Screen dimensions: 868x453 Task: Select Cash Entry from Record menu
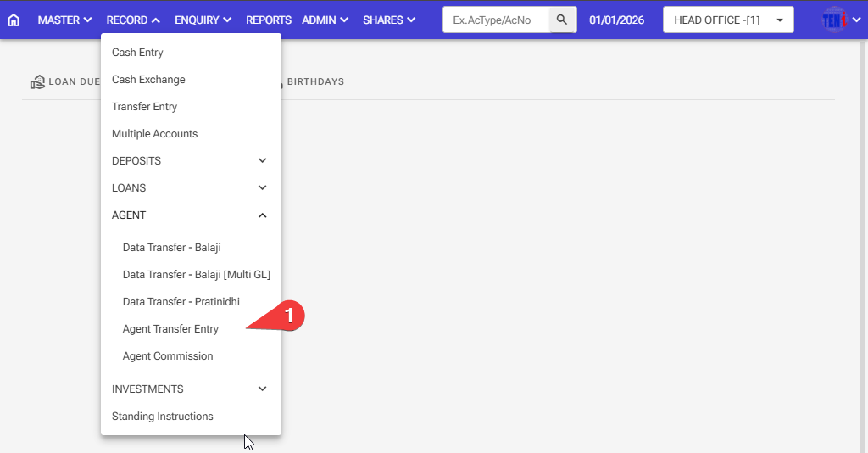tap(137, 53)
